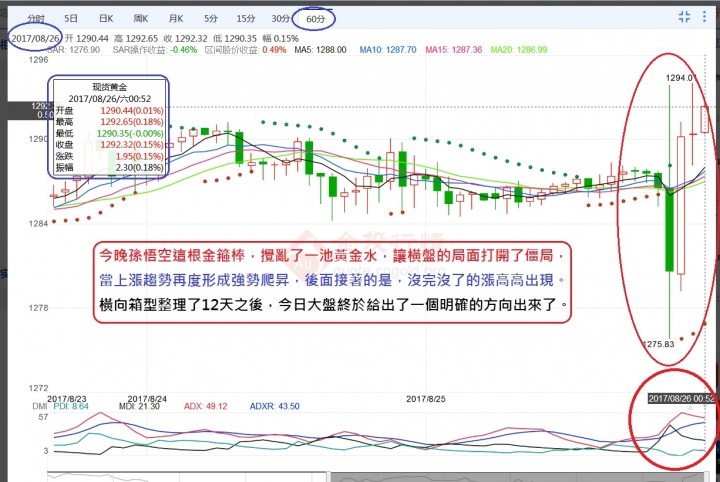Click the circled 60分 interval tab

coord(315,18)
